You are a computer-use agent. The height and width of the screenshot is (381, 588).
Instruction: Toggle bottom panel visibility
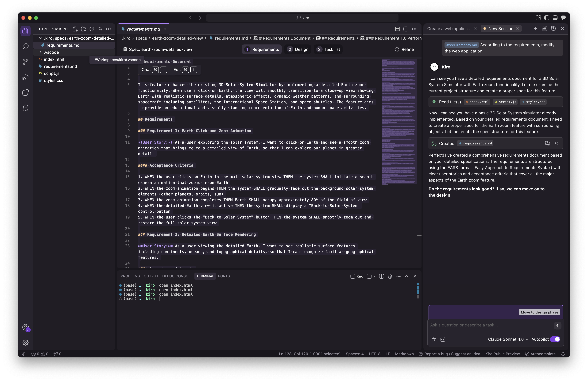pyautogui.click(x=555, y=18)
